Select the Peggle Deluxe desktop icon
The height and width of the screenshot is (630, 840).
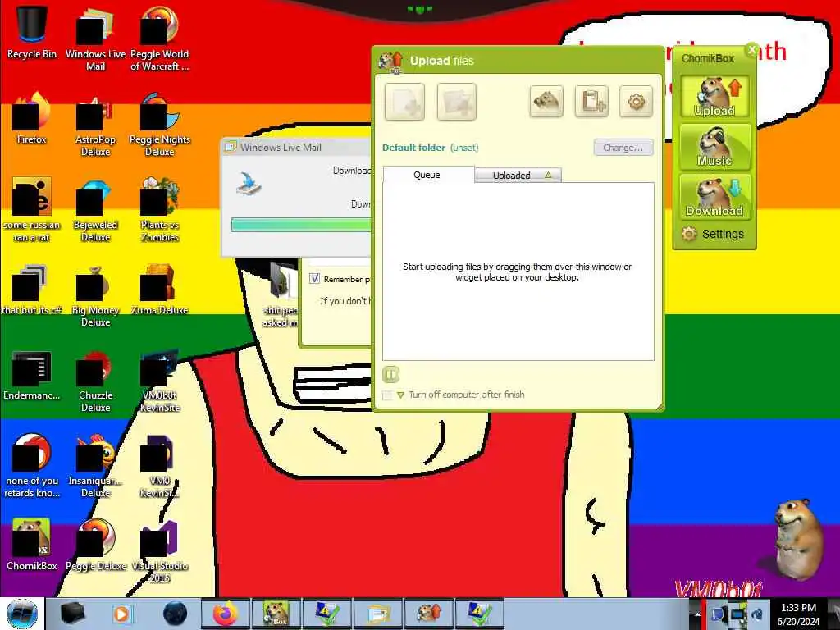(95, 545)
